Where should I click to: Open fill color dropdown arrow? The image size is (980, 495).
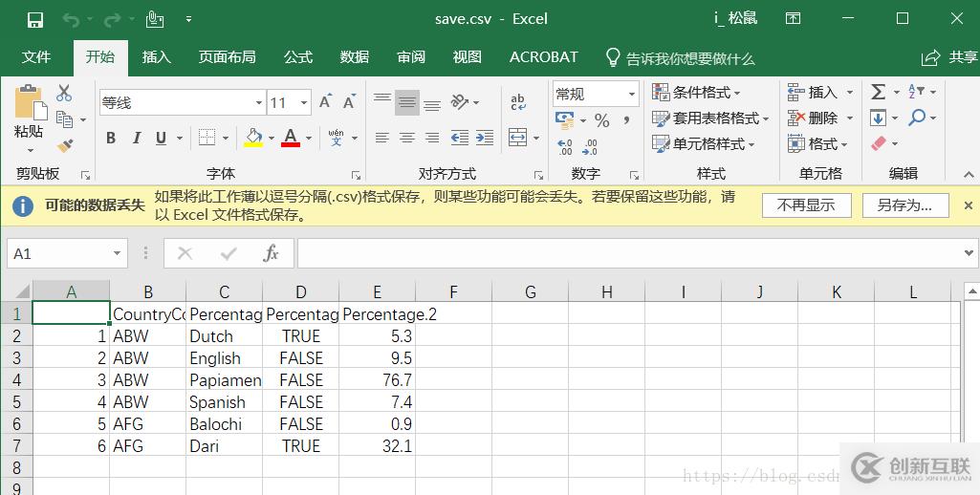coord(272,139)
